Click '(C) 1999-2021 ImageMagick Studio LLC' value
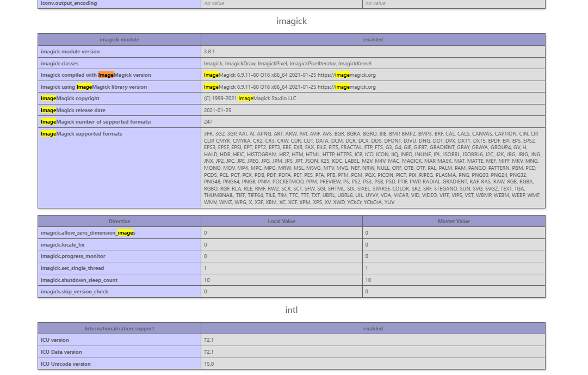This screenshot has height=375, width=588. click(250, 99)
